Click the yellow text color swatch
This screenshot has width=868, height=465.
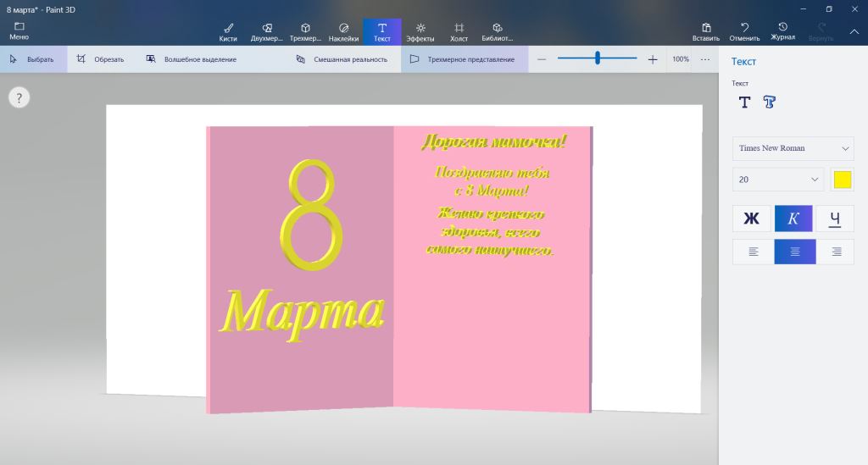pos(843,180)
